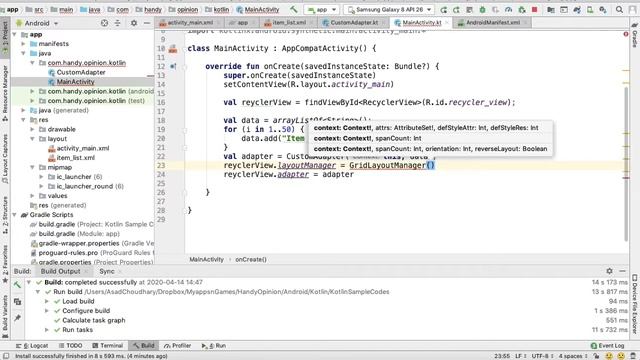
Task: Collapse the app module tree node
Action: tap(15, 34)
